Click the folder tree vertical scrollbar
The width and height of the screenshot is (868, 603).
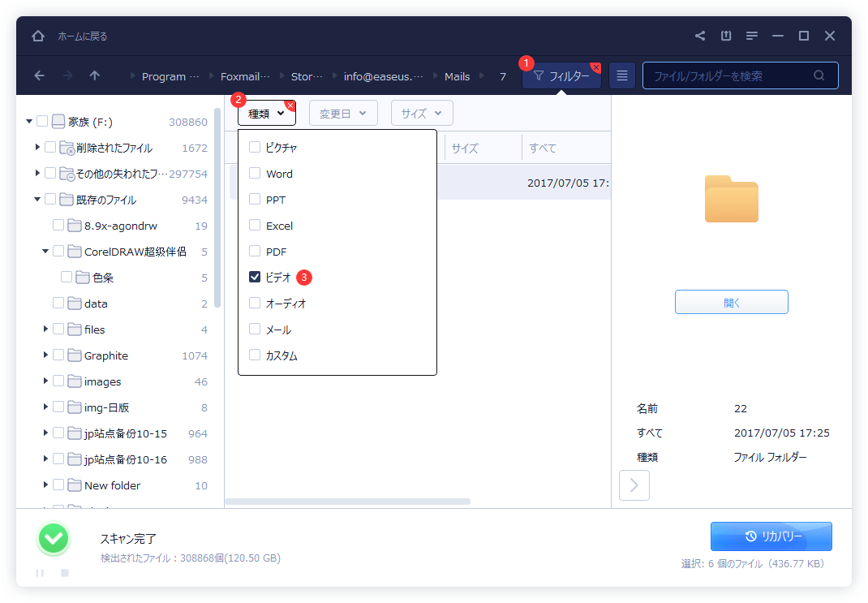click(217, 208)
